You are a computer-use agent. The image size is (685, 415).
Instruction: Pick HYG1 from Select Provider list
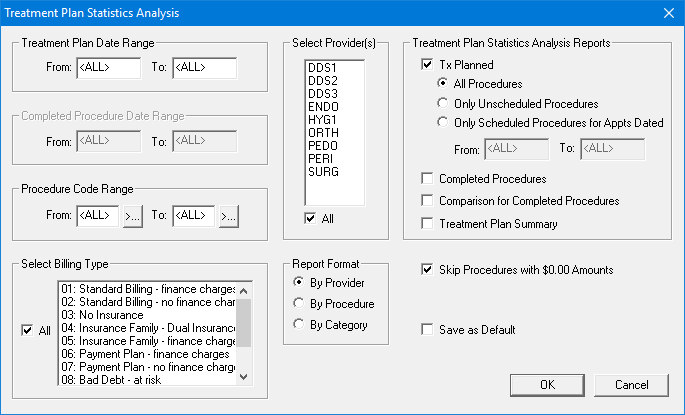coord(323,120)
